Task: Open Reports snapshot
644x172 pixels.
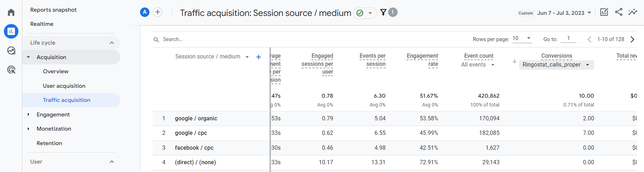Action: pyautogui.click(x=53, y=10)
